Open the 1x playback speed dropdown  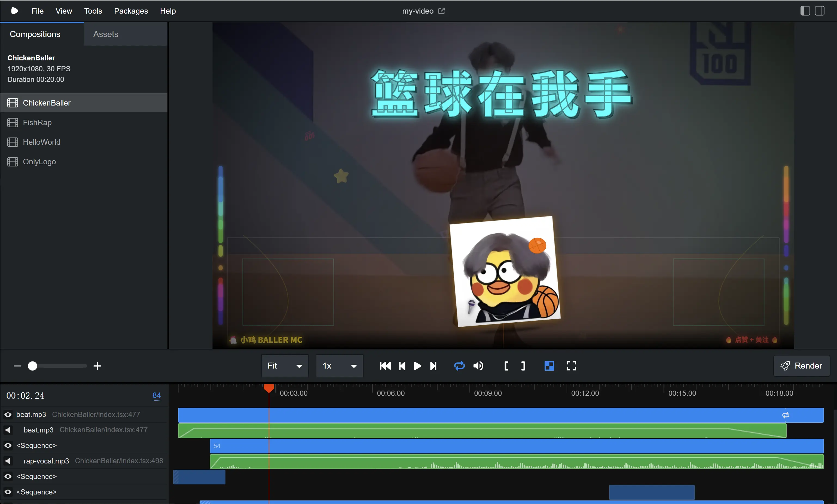click(339, 366)
